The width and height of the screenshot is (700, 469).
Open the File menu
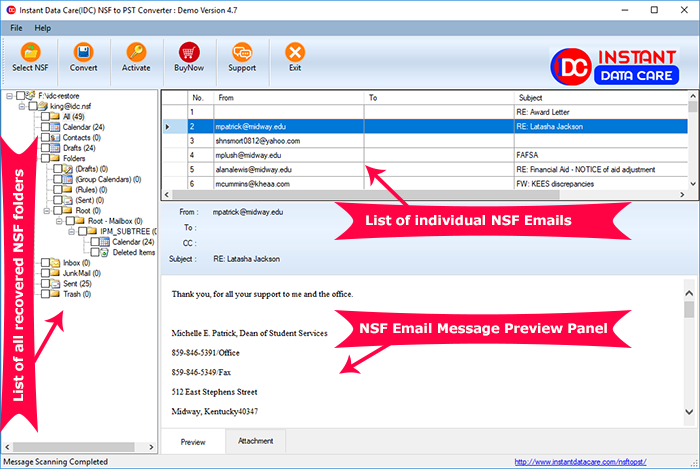point(17,27)
